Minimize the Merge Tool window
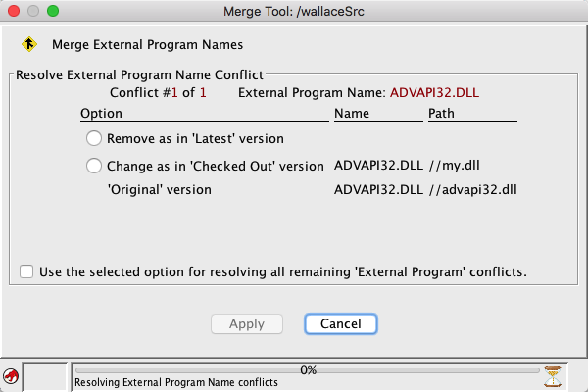The width and height of the screenshot is (588, 392). [33, 11]
